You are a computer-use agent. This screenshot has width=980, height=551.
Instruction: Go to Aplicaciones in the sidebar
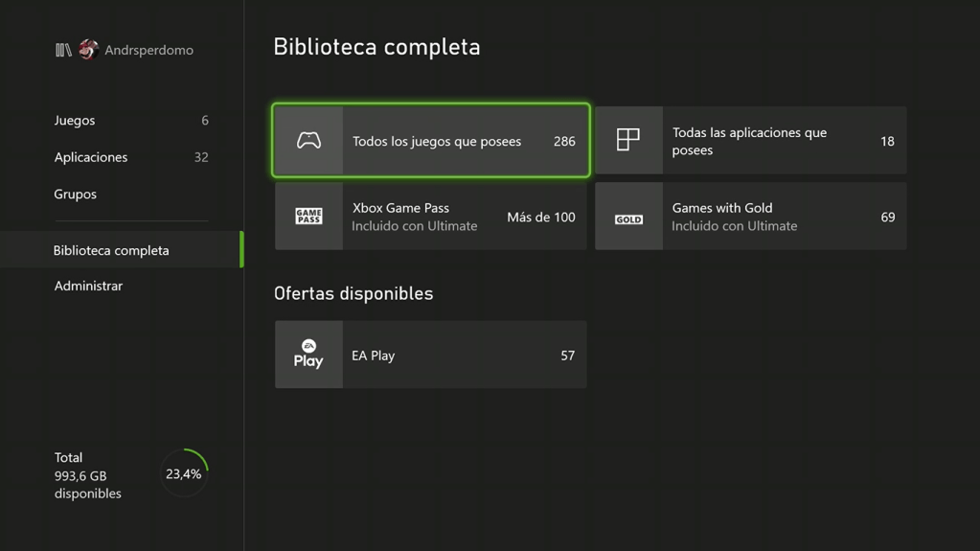point(91,157)
